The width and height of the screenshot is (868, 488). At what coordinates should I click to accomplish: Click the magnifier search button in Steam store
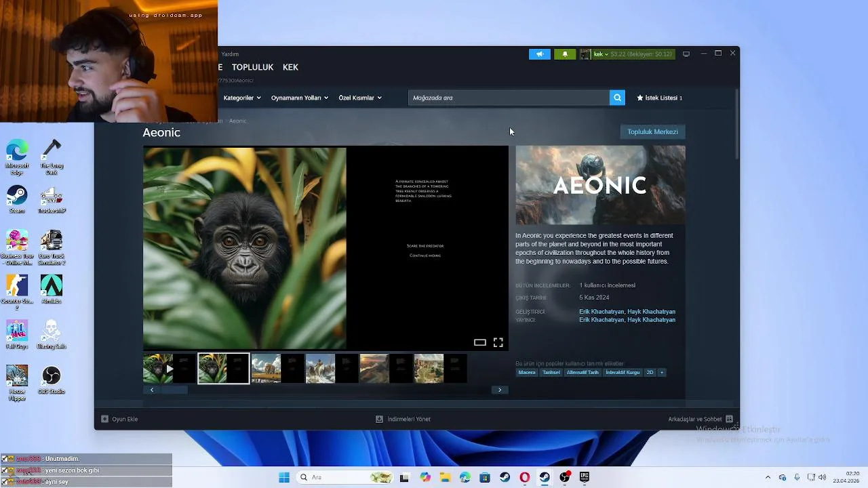[617, 98]
